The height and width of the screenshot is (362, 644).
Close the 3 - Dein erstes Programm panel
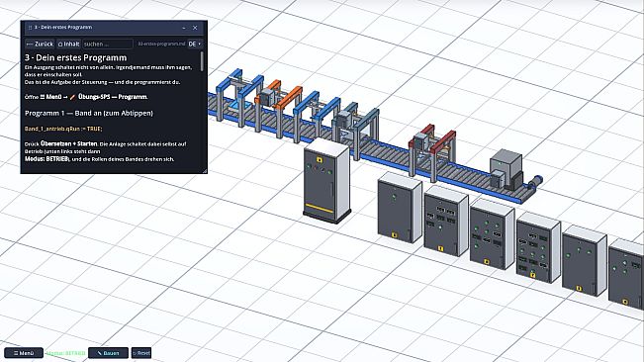[x=195, y=28]
